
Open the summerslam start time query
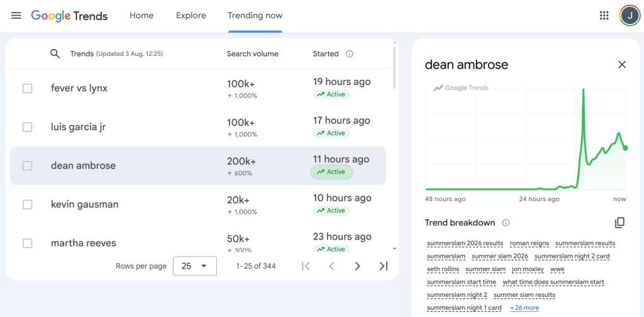461,282
